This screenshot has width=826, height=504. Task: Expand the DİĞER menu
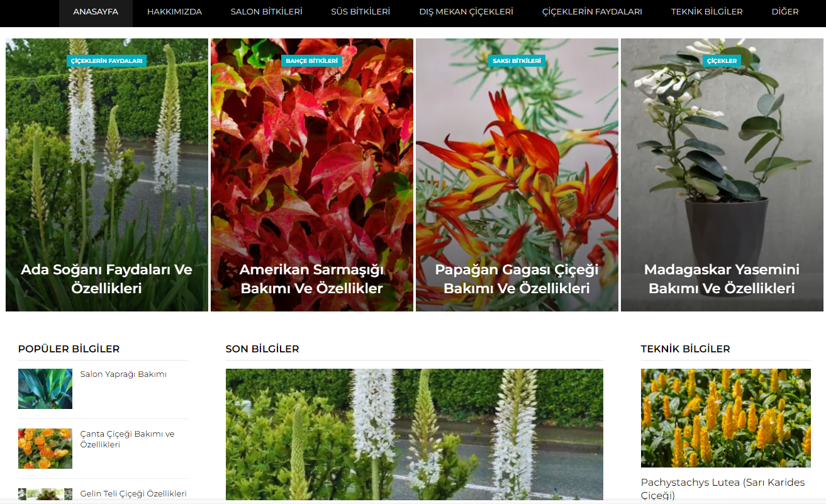click(785, 12)
